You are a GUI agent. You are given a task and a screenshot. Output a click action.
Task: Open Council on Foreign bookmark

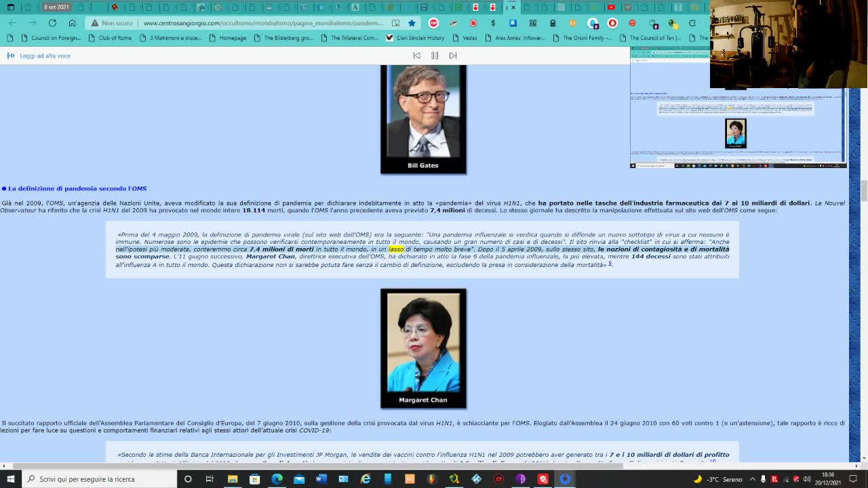[51, 38]
